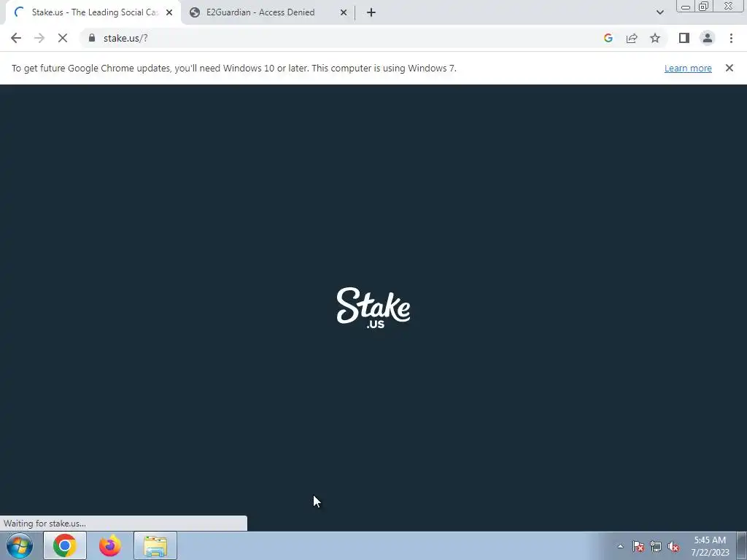
Task: Open the Chrome profile avatar
Action: click(708, 38)
